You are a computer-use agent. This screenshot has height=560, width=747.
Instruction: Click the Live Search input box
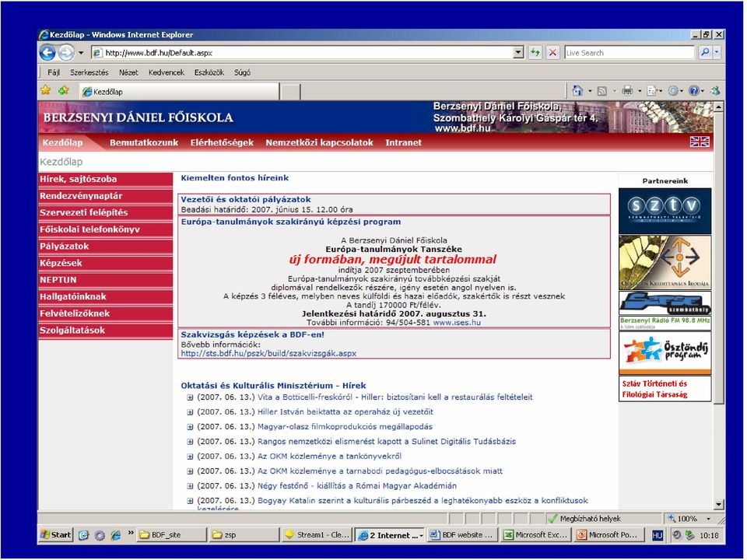(630, 52)
